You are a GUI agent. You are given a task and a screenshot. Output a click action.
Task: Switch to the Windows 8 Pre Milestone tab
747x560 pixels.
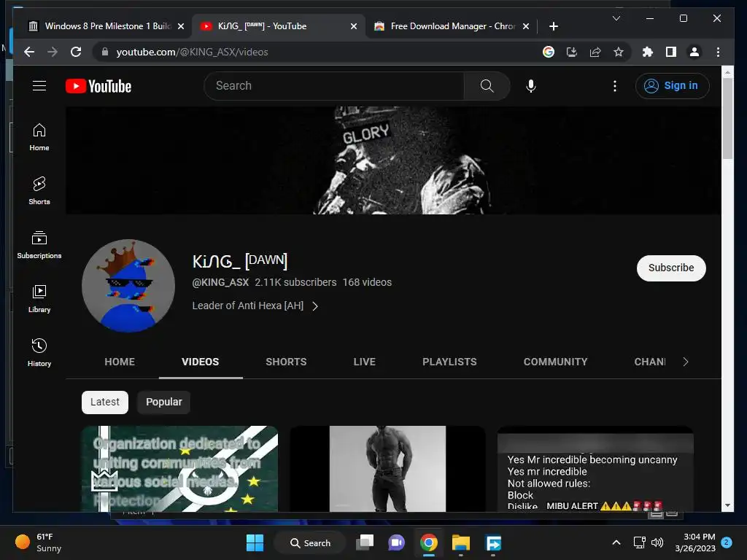[101, 26]
